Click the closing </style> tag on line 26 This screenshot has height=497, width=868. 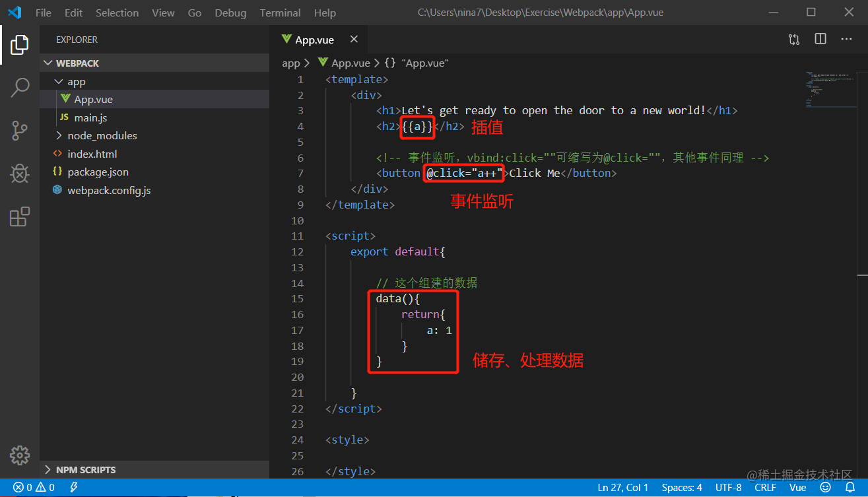coord(351,471)
